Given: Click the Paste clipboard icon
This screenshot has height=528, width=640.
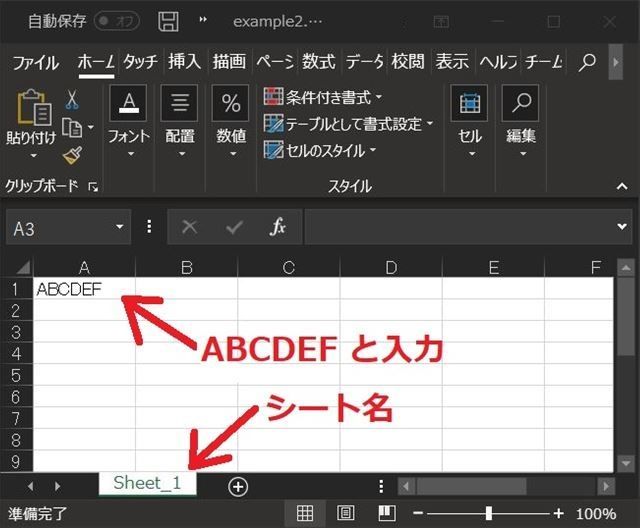Looking at the screenshot, I should click(x=34, y=107).
